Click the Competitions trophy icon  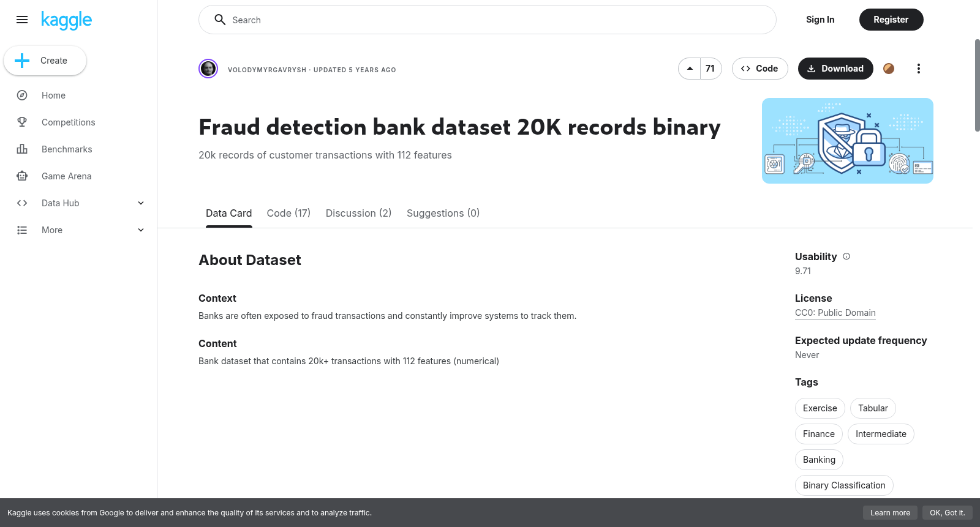pyautogui.click(x=22, y=122)
